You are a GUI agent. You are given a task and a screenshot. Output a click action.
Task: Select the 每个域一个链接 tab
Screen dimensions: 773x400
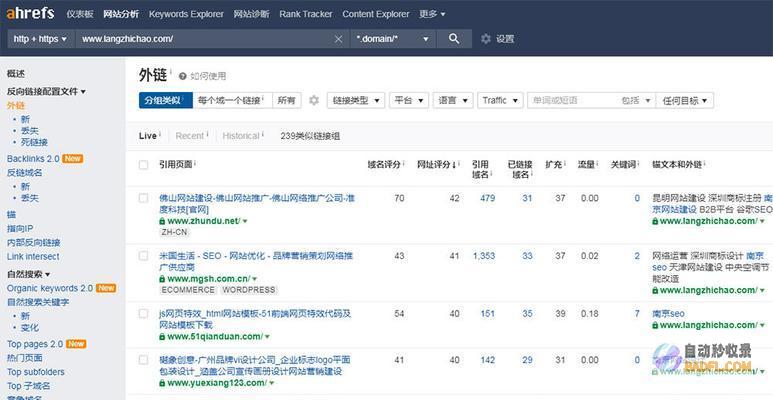[x=233, y=100]
